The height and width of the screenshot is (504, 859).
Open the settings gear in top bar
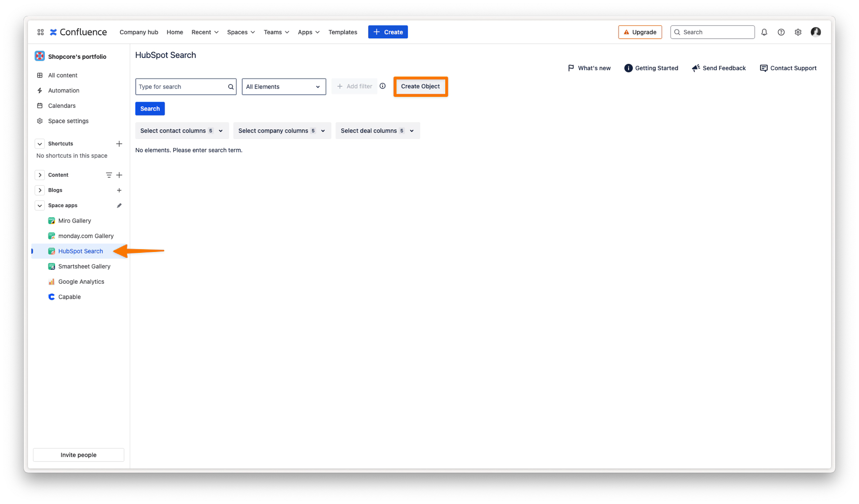click(798, 32)
